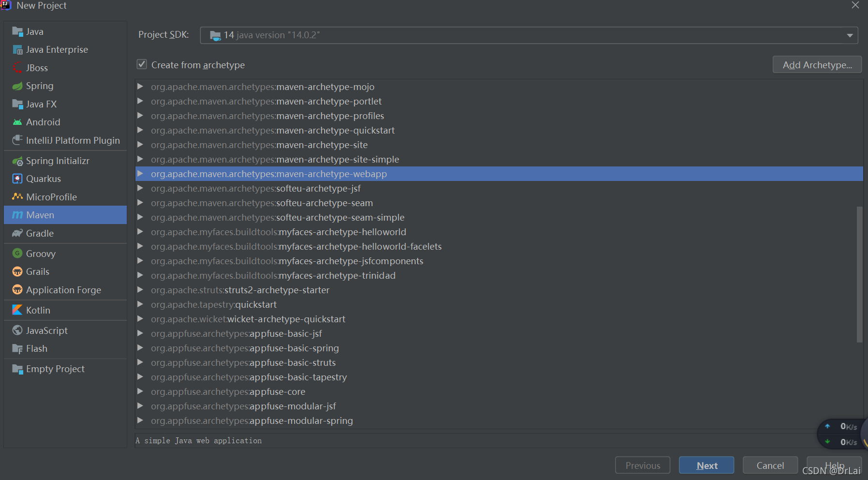Viewport: 868px width, 480px height.
Task: Click the Java FX folder icon
Action: [17, 104]
